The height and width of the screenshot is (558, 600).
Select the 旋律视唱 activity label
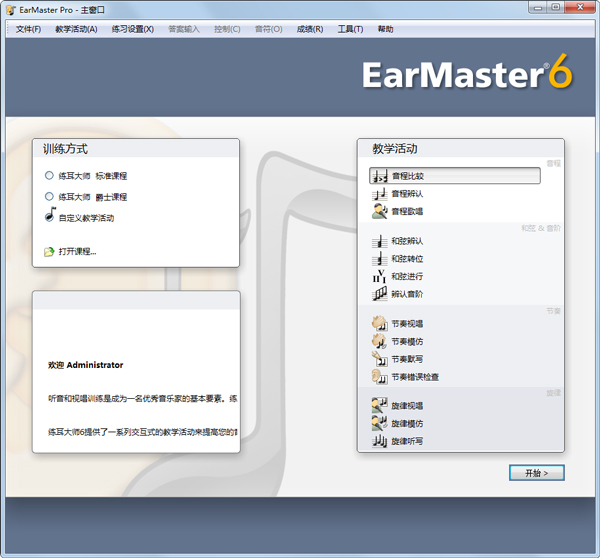click(407, 406)
